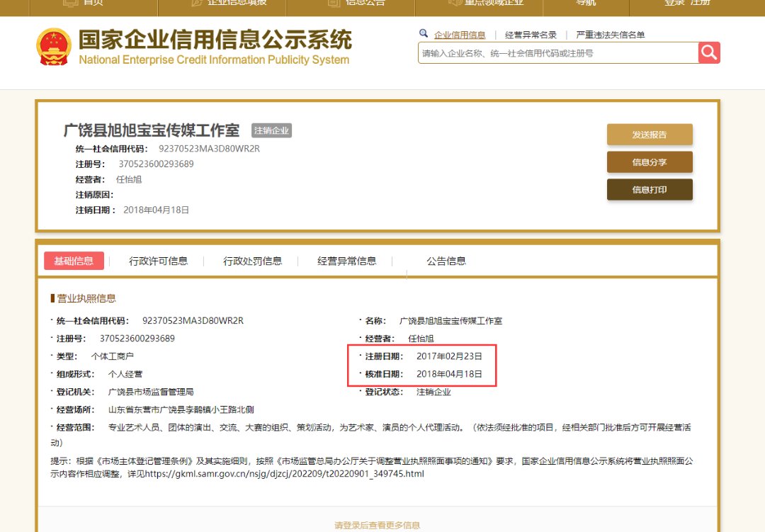765x532 pixels.
Task: Click the registration number in license info
Action: click(137, 338)
